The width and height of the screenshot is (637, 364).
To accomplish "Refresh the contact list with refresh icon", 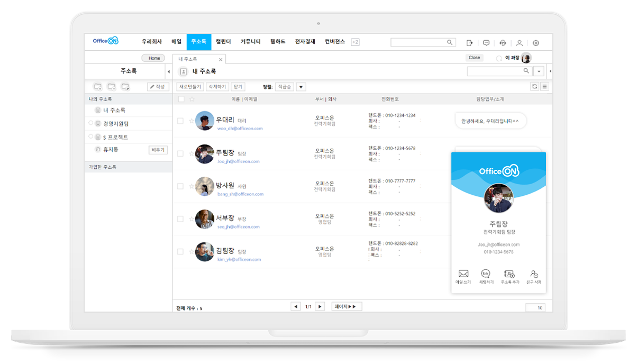I will point(535,87).
